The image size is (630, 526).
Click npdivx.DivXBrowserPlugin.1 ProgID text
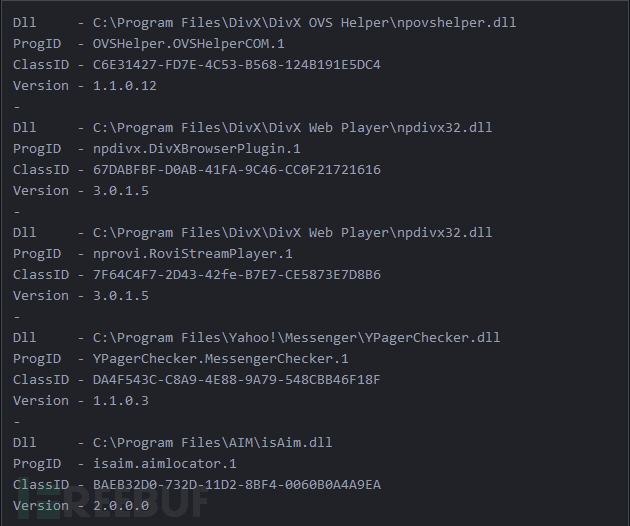[196, 149]
